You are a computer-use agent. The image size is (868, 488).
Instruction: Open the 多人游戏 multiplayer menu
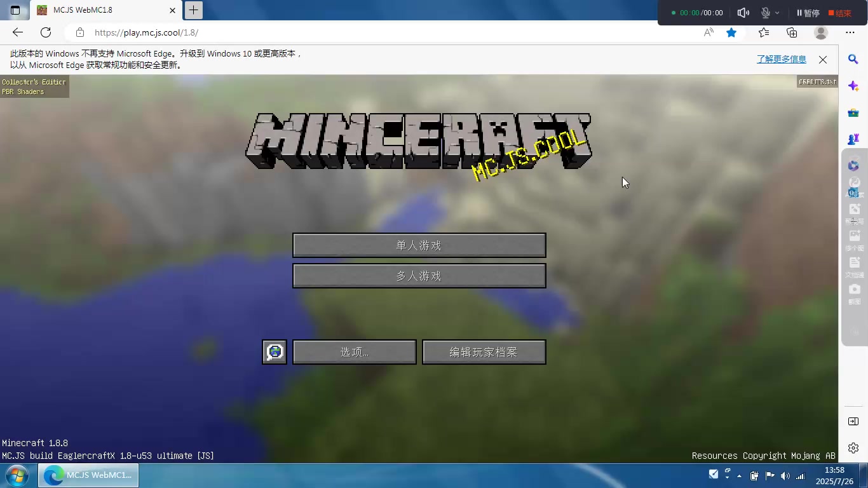coord(419,276)
